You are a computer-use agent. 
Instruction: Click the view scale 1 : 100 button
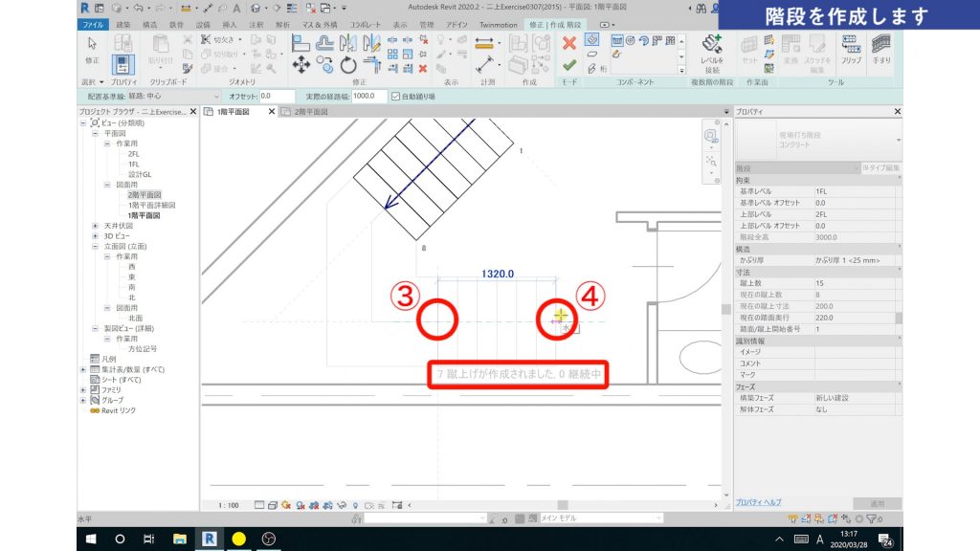(228, 504)
